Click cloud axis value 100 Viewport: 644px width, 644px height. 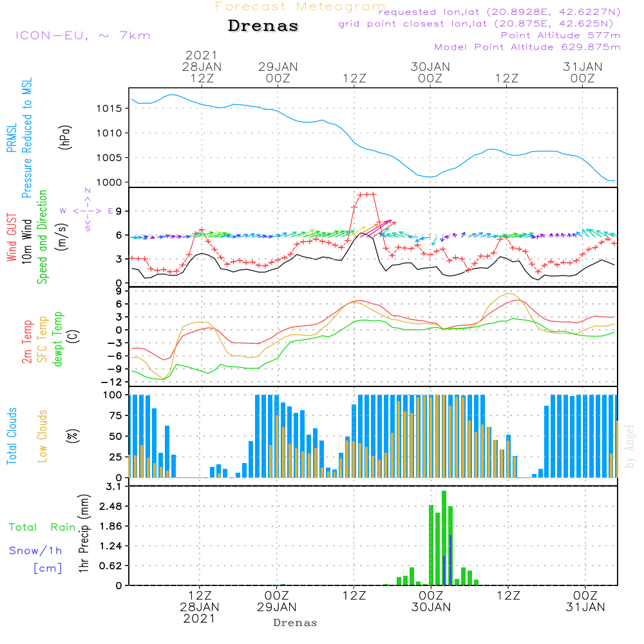point(112,395)
